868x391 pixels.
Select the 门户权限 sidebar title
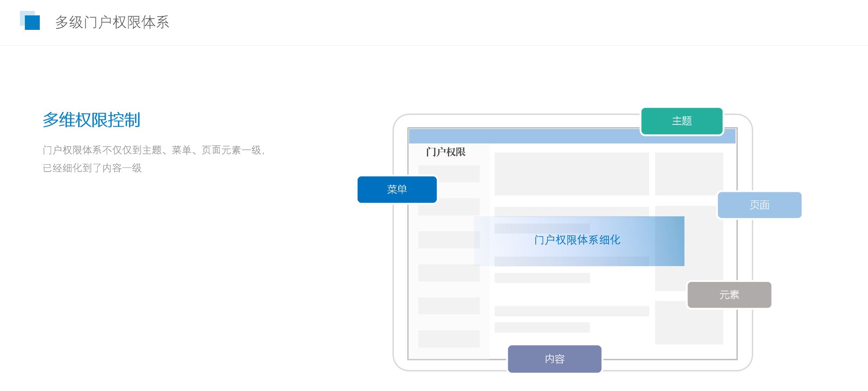click(446, 152)
